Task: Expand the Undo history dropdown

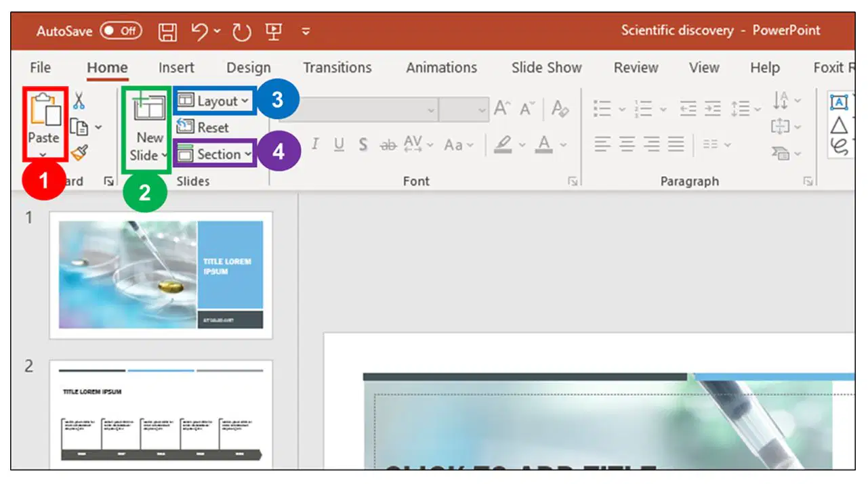Action: click(x=218, y=31)
